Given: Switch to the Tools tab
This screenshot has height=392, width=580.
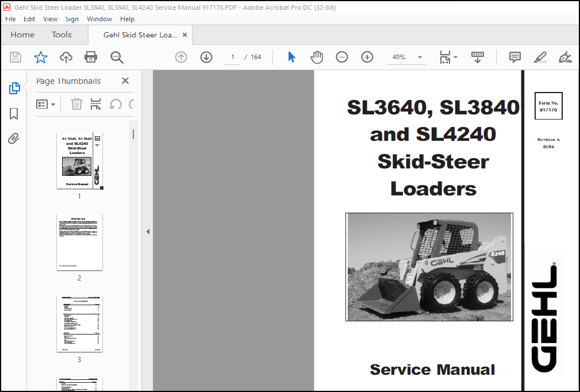Looking at the screenshot, I should pyautogui.click(x=62, y=34).
